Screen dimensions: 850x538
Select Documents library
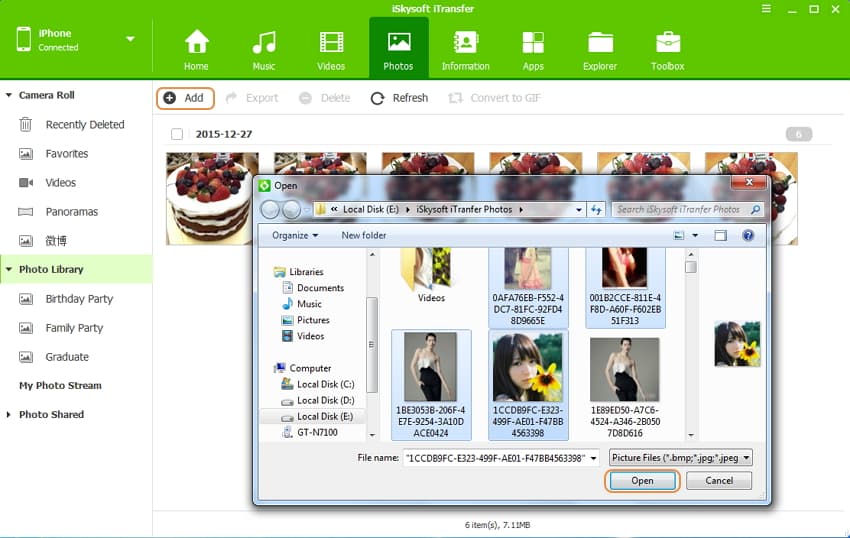[x=320, y=288]
